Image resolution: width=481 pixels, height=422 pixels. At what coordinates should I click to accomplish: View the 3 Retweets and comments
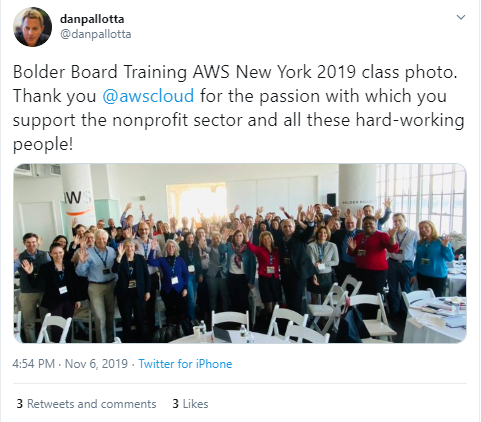point(87,404)
